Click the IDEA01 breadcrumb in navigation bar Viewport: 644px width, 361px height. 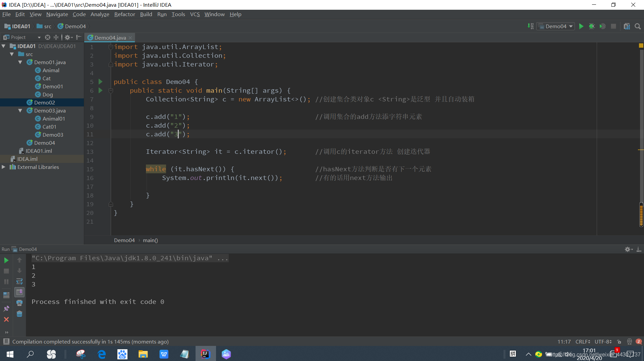pyautogui.click(x=17, y=26)
